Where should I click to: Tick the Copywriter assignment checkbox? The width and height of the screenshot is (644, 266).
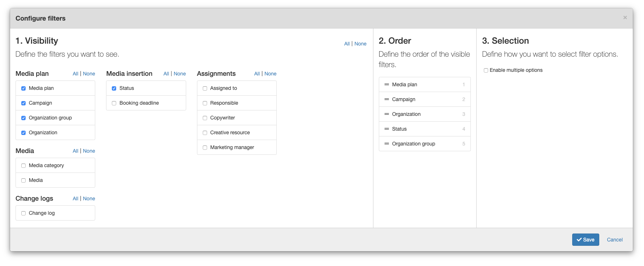tap(205, 118)
